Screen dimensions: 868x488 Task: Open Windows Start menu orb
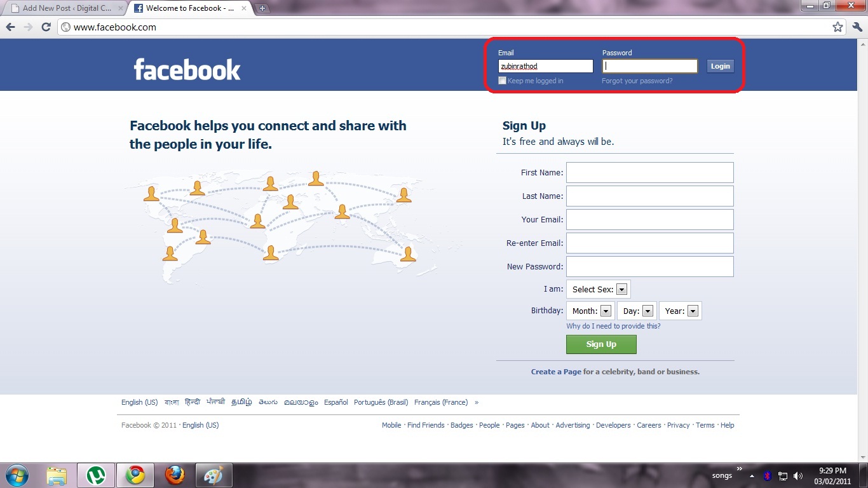click(17, 475)
